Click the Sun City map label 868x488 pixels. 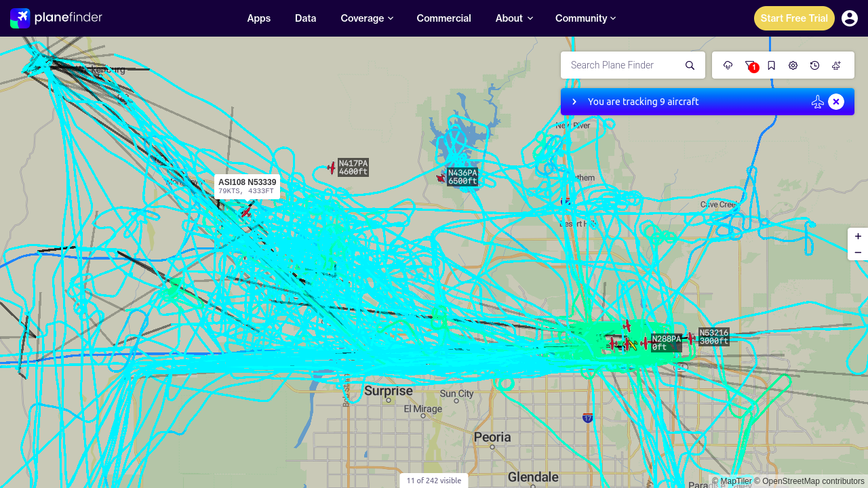pos(457,394)
